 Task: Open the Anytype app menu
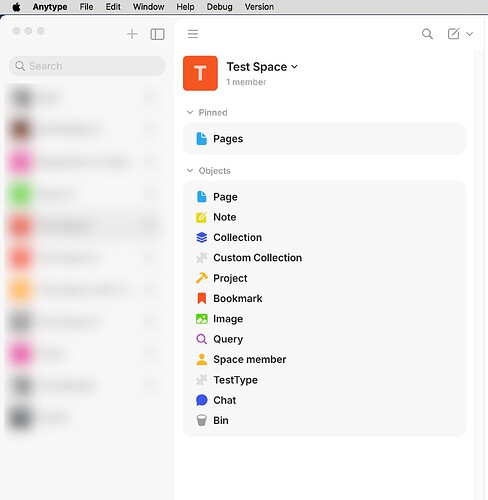pyautogui.click(x=50, y=7)
